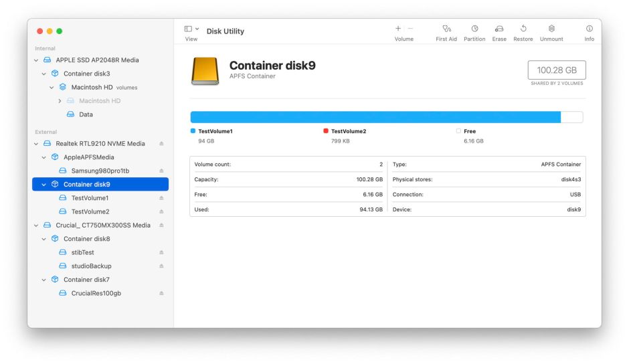Click the Restore toolbar icon
This screenshot has height=364, width=629.
click(x=523, y=29)
